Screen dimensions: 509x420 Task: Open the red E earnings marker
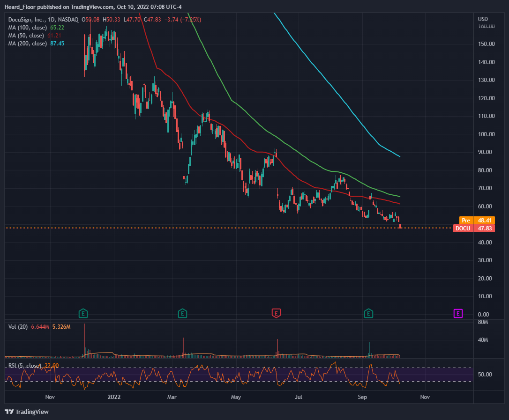[276, 313]
